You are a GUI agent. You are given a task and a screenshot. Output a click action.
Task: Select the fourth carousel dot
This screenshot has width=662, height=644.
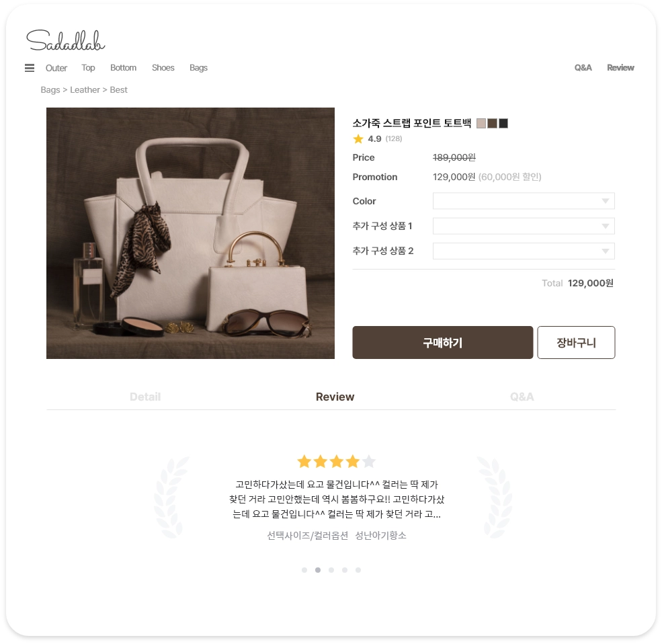click(345, 570)
